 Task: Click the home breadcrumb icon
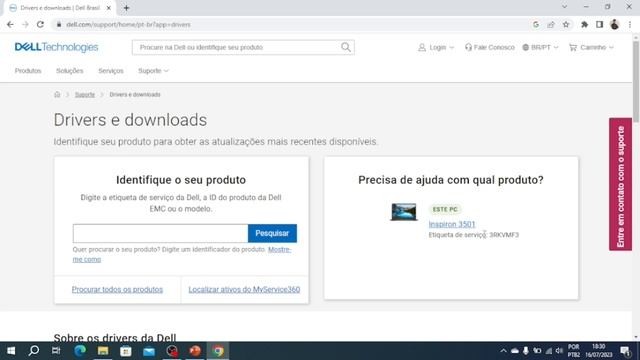[x=57, y=94]
